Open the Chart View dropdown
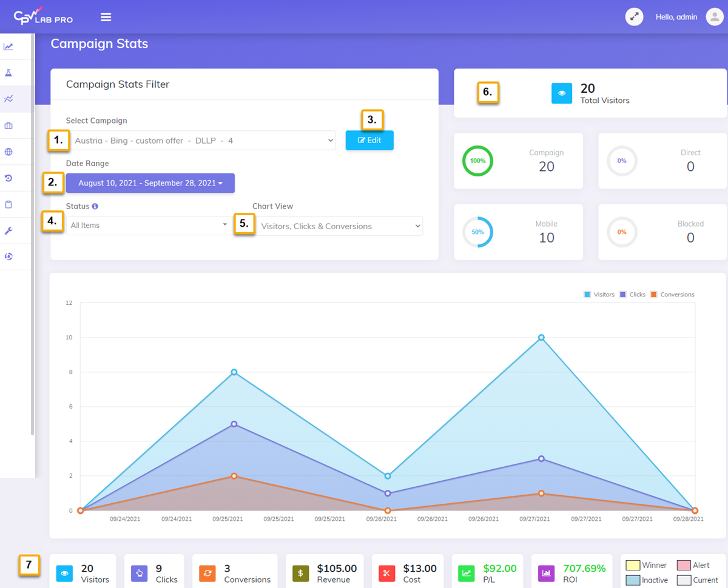This screenshot has height=588, width=728. [339, 226]
